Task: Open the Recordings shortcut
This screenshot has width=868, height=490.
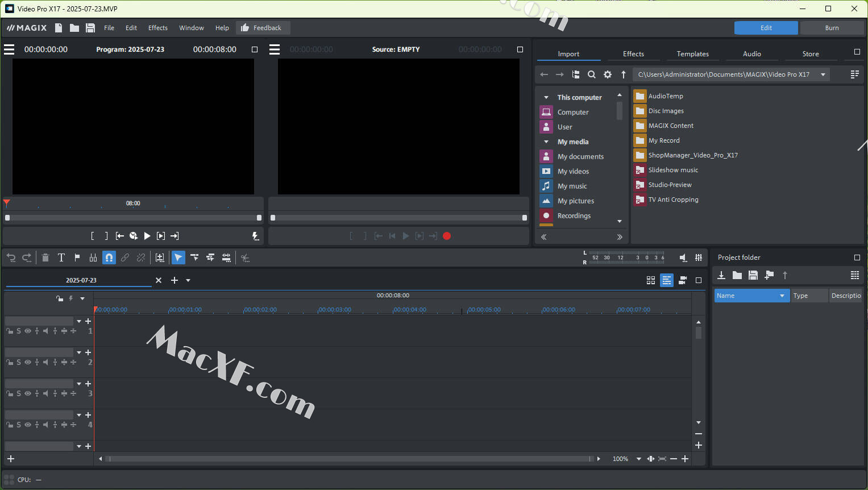Action: (574, 215)
